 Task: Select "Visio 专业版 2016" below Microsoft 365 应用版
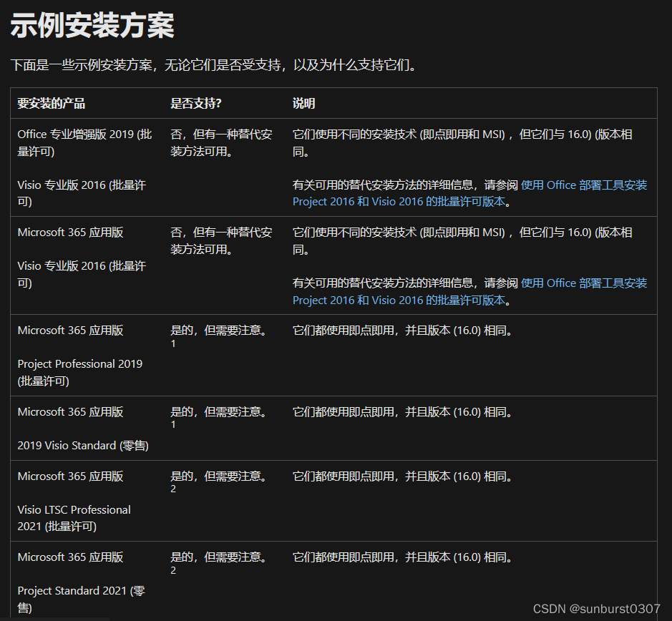pyautogui.click(x=62, y=266)
